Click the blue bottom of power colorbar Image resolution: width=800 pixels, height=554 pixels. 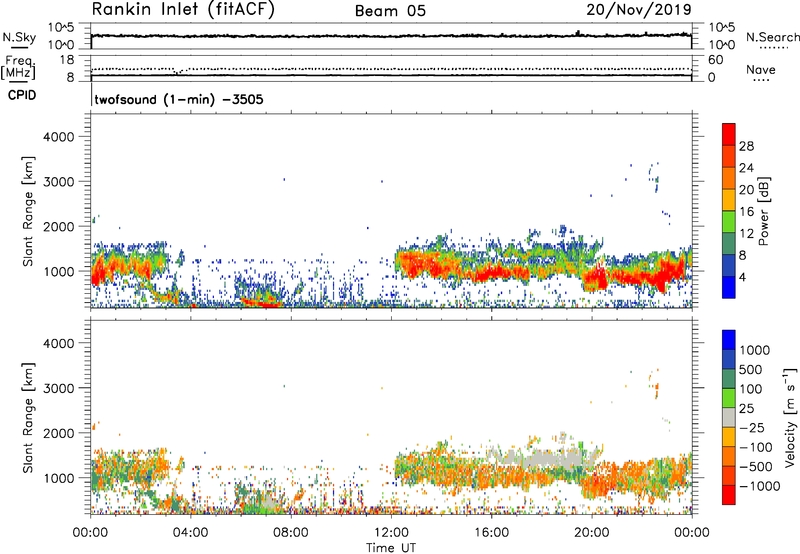click(729, 287)
